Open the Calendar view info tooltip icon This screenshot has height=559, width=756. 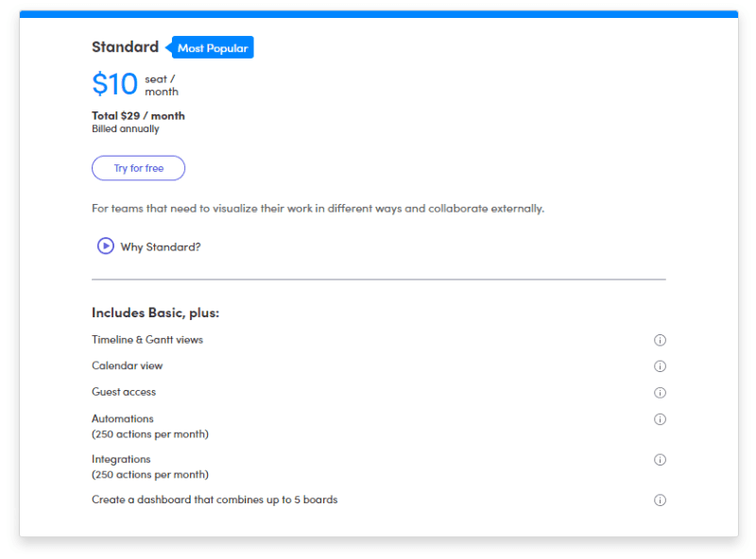(x=660, y=366)
